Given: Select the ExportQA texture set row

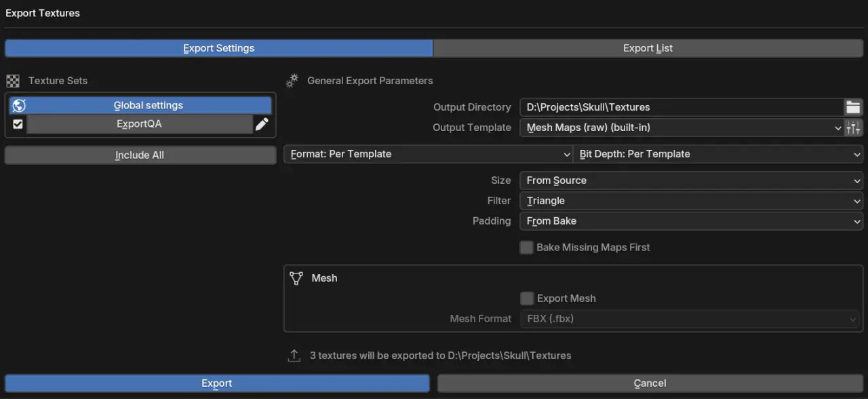Looking at the screenshot, I should 139,124.
